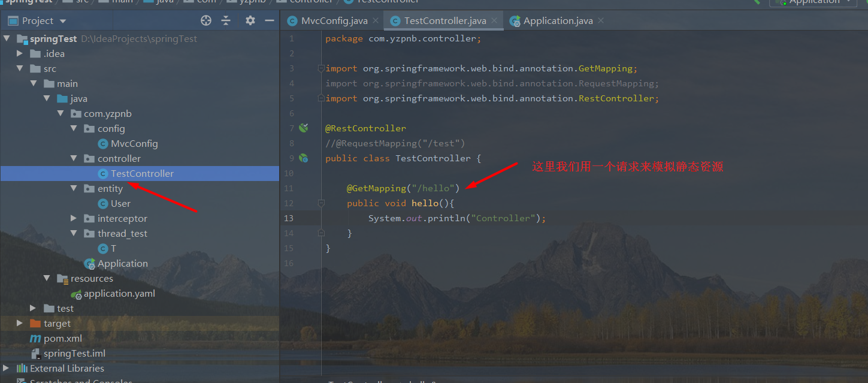This screenshot has height=383, width=868.
Task: Collapse the java source folder
Action: point(47,99)
